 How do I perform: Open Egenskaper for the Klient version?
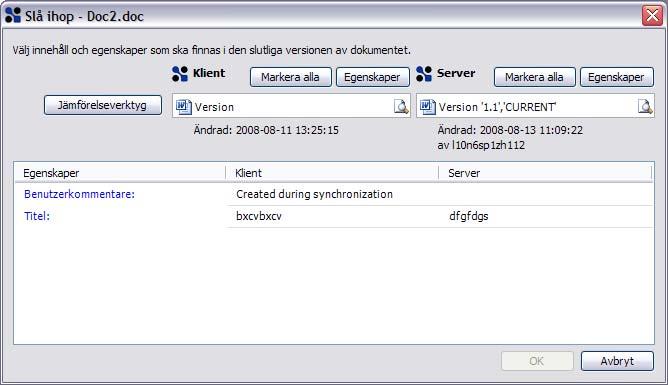[x=372, y=77]
